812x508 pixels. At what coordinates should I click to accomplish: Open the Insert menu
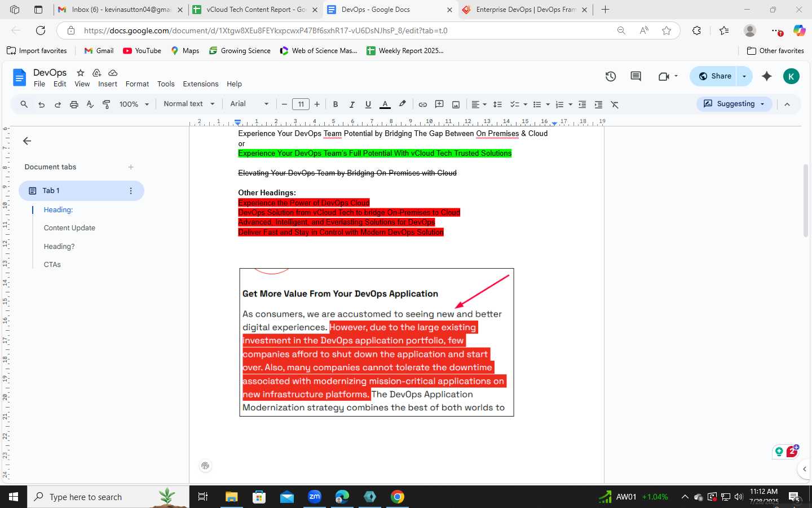108,84
